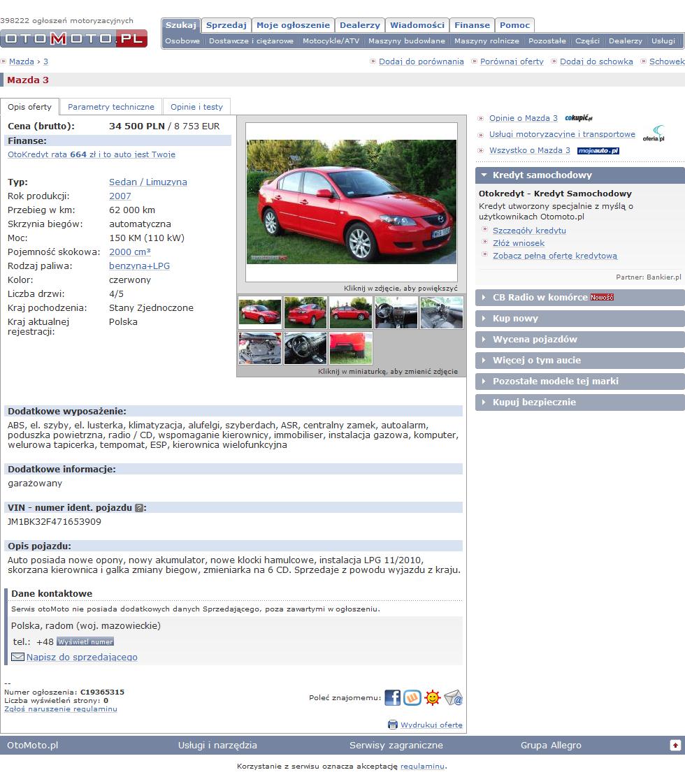This screenshot has height=784, width=685.
Task: Open the Pomoc tab
Action: click(x=514, y=25)
